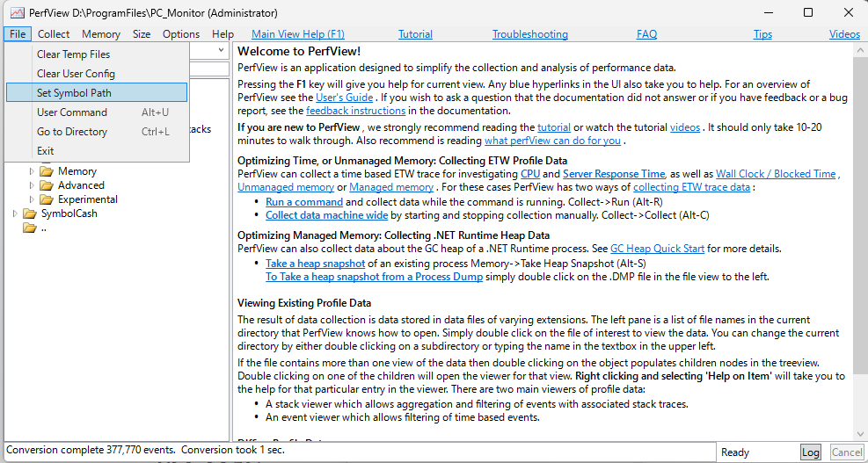Open the File menu

point(18,34)
